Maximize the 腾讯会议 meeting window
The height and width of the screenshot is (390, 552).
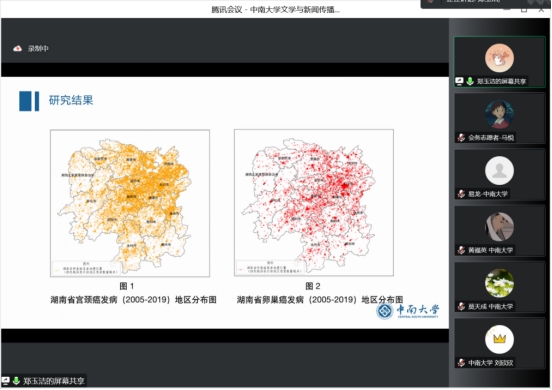pos(524,10)
